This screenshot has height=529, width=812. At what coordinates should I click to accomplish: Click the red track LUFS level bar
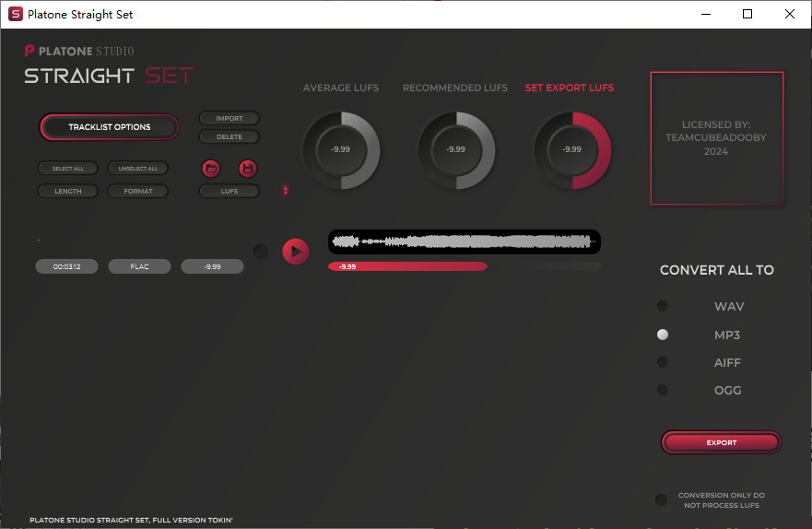point(406,266)
